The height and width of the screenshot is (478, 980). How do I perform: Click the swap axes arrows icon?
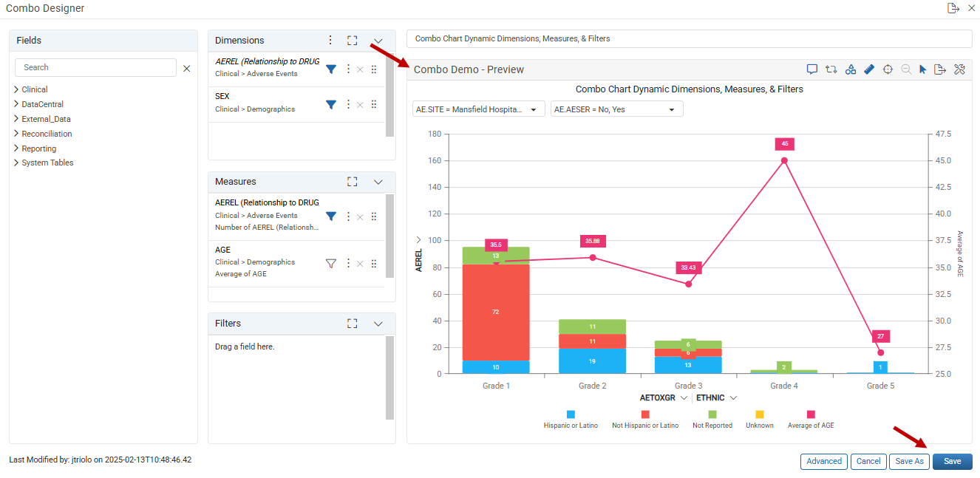(x=831, y=69)
